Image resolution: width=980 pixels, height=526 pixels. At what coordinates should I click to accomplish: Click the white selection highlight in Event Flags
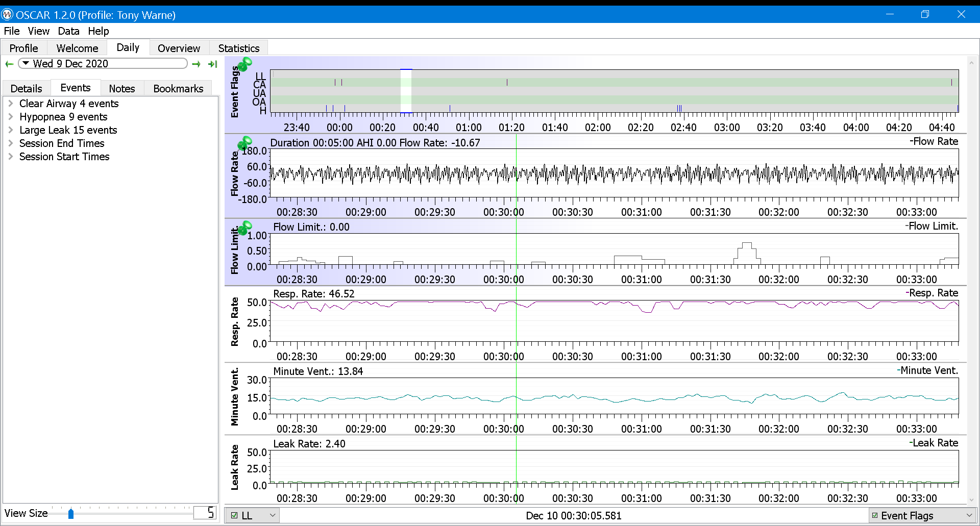pyautogui.click(x=406, y=91)
